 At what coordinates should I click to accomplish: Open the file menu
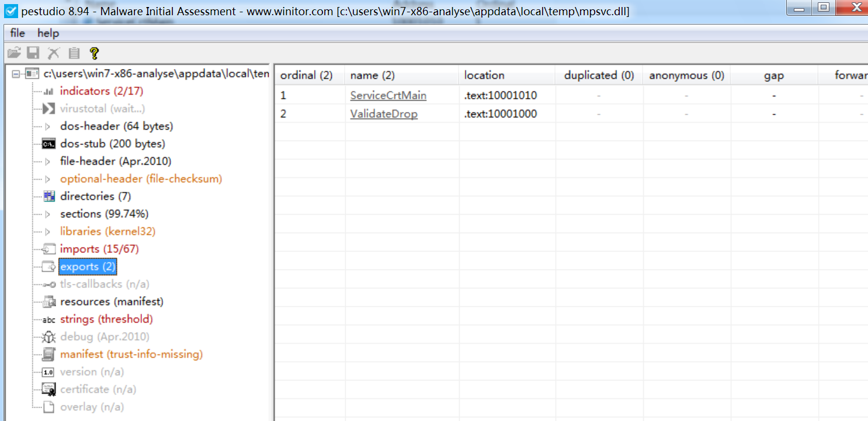[18, 33]
